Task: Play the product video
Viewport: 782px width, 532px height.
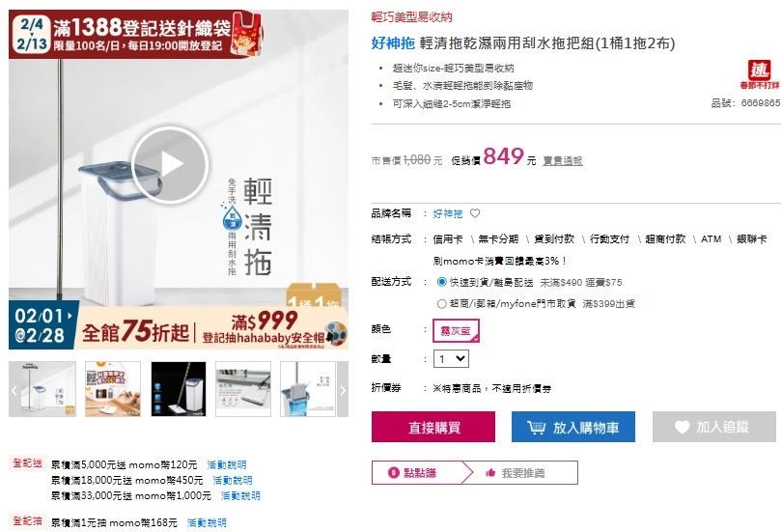Action: (170, 165)
